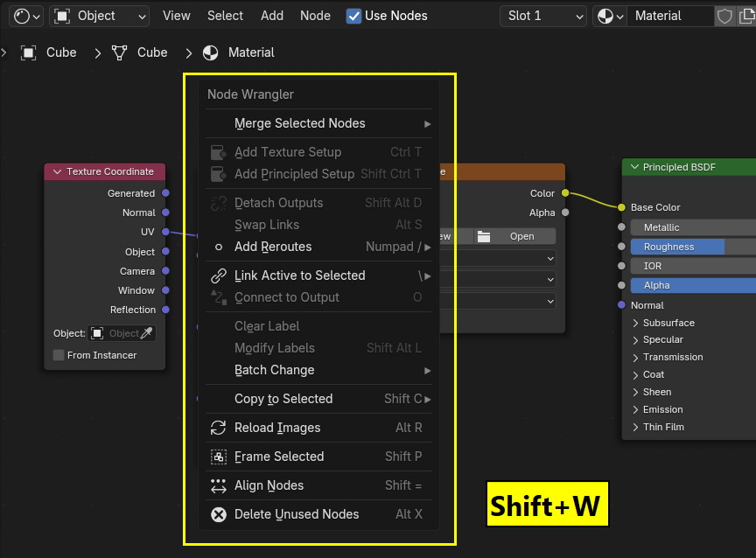Click the Material breadcrumb sphere icon

pyautogui.click(x=210, y=52)
